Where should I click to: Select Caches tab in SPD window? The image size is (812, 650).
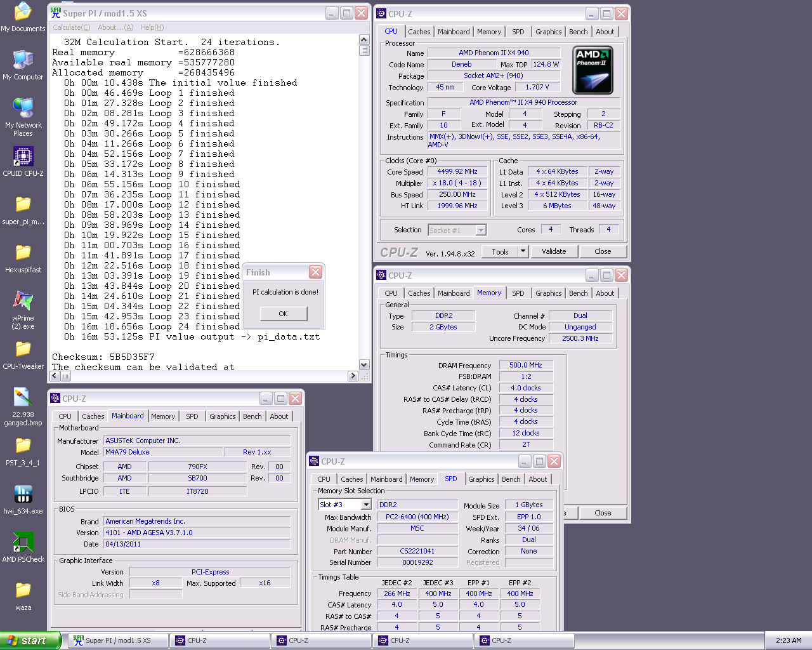click(351, 479)
